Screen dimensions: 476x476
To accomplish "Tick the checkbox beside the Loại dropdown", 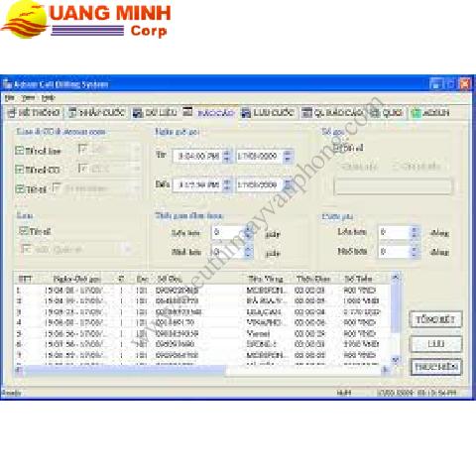I will tap(26, 248).
